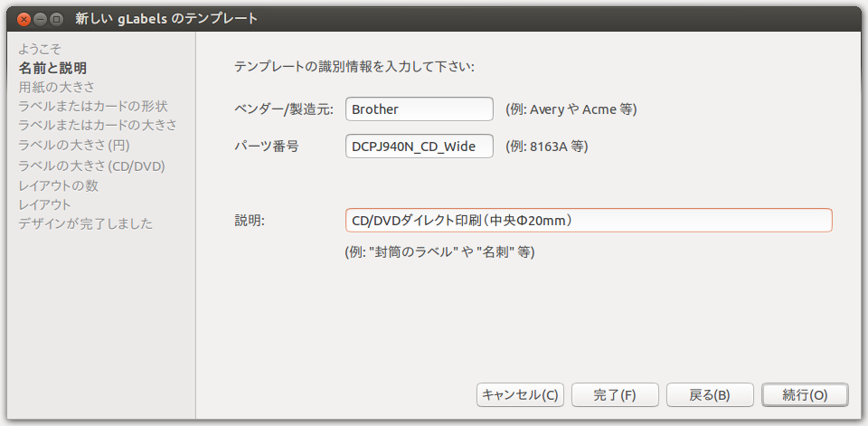Click the テンプレートの識別情報を入力して下さい heading
The height and width of the screenshot is (426, 868).
click(354, 68)
